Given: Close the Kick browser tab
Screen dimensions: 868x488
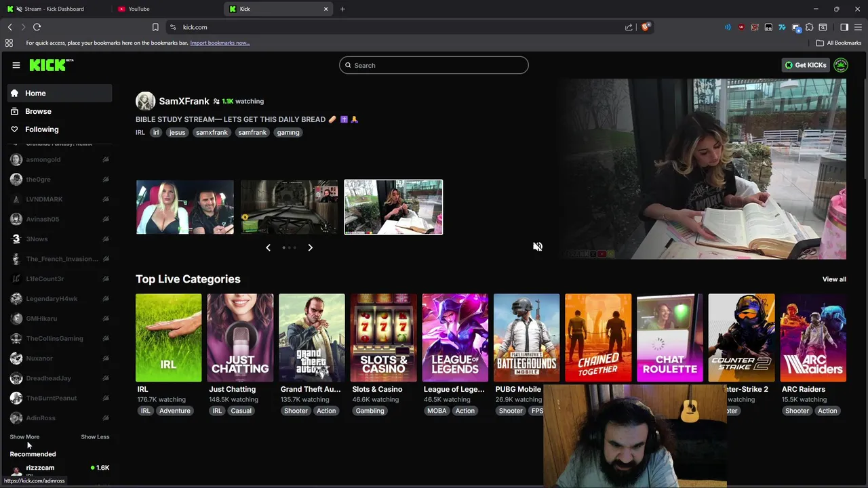Looking at the screenshot, I should 325,9.
